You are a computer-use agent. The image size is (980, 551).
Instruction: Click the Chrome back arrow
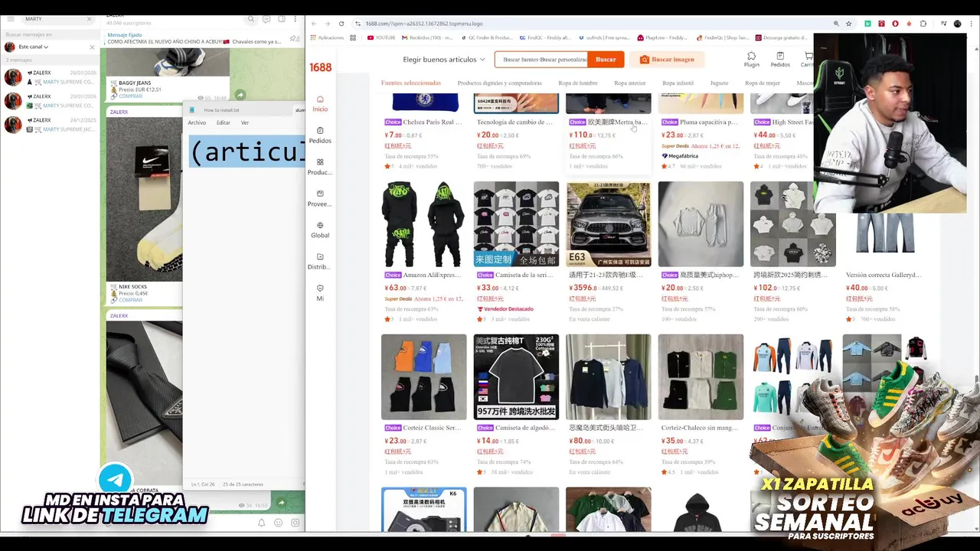click(313, 24)
